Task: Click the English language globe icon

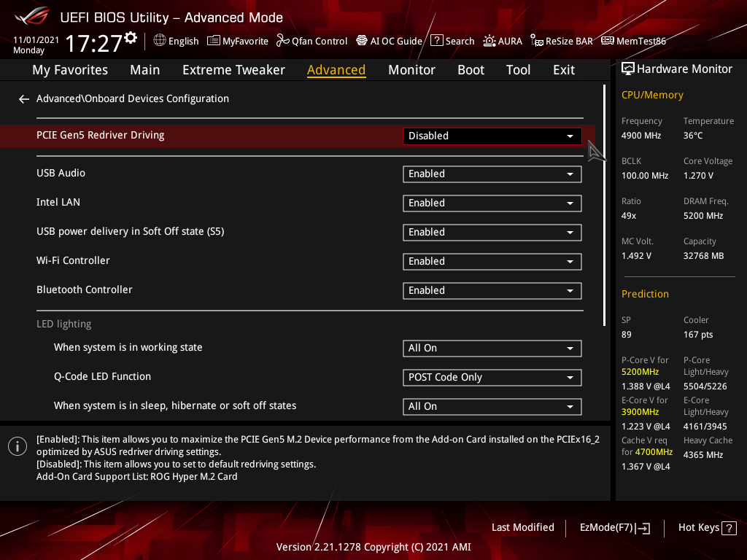Action: point(160,41)
